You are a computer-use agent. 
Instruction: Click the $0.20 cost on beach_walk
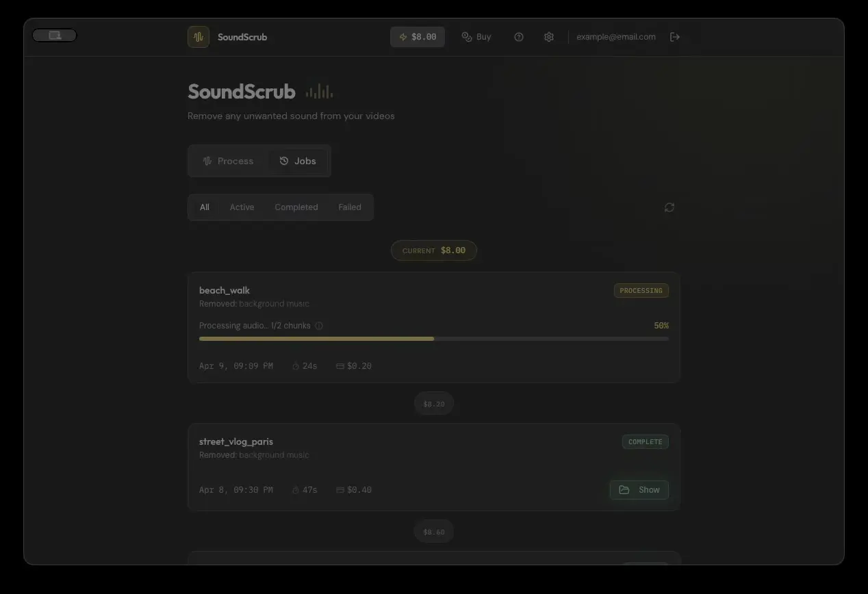point(354,366)
